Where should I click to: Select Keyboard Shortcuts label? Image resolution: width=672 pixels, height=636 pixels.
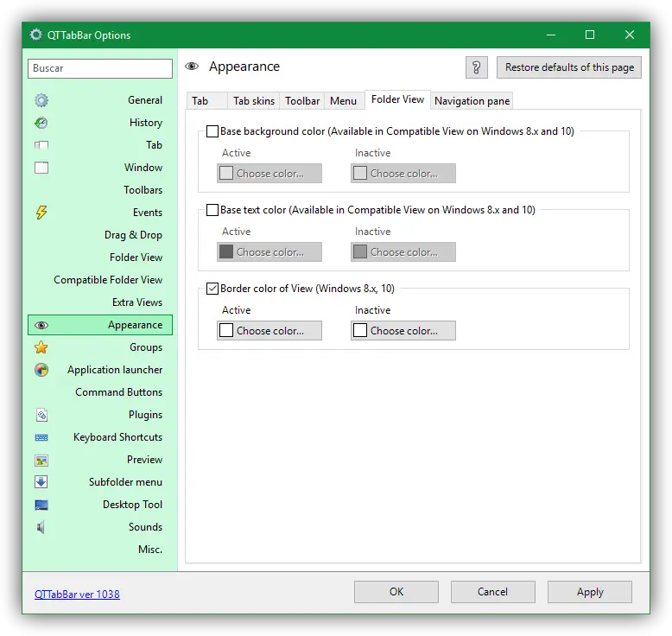tap(117, 437)
